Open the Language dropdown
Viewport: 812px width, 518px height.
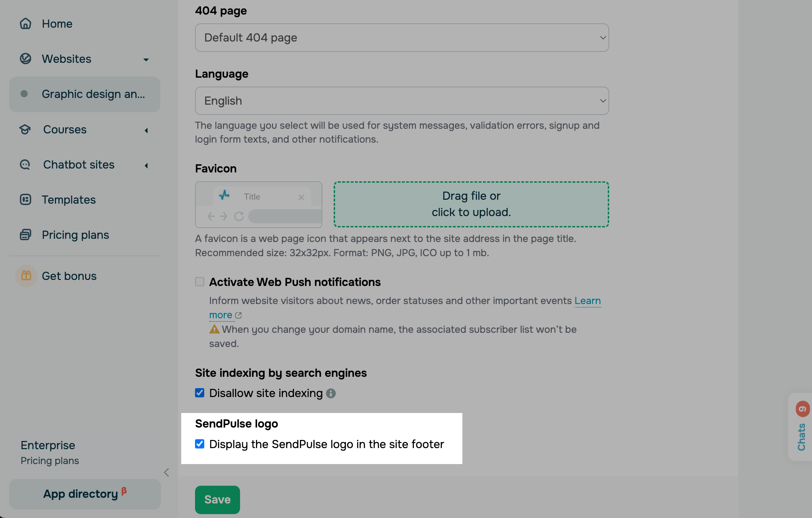click(x=402, y=101)
